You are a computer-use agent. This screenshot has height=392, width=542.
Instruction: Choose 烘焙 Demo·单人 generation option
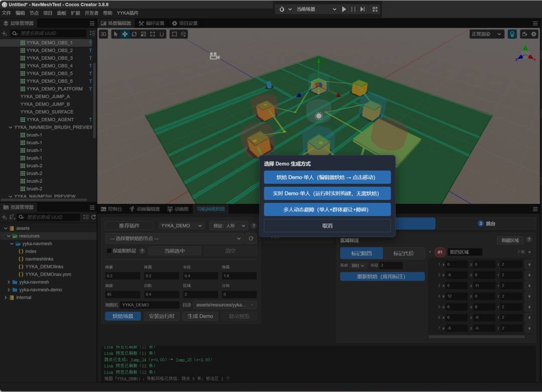point(327,177)
